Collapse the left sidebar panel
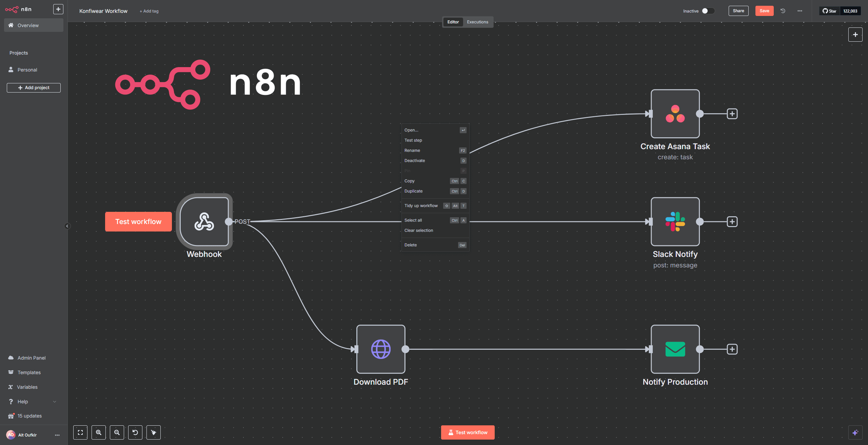Image resolution: width=868 pixels, height=445 pixels. [67, 226]
